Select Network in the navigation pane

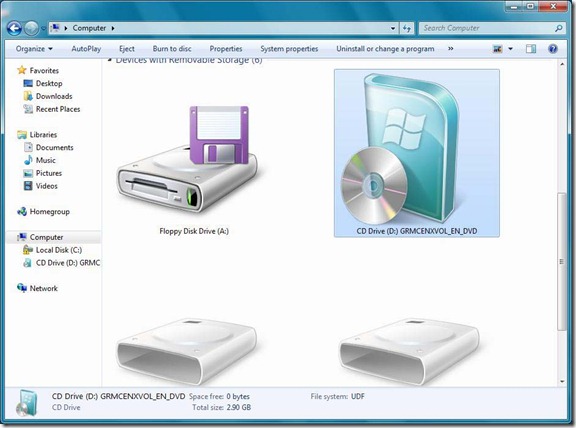[43, 288]
